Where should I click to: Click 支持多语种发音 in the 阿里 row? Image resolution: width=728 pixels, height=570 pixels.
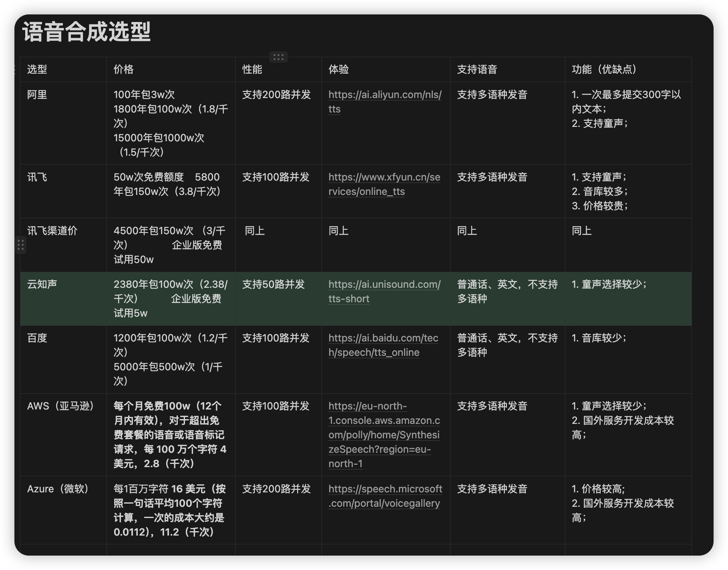pos(492,95)
